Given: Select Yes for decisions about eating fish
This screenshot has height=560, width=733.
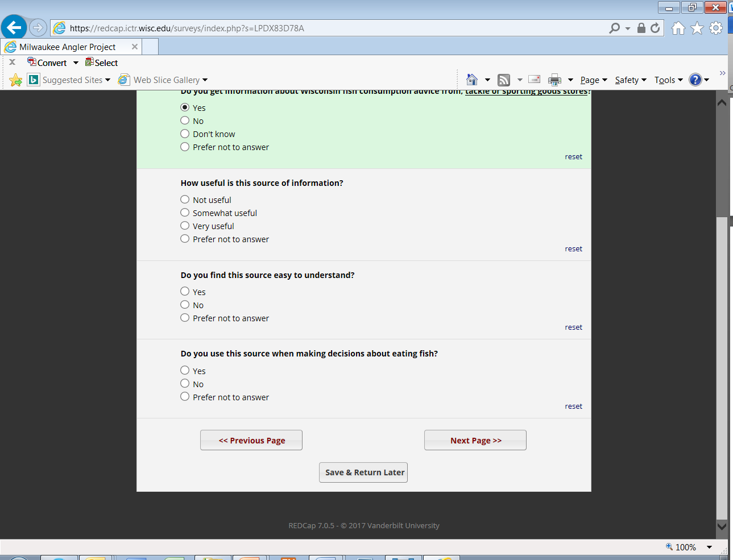Looking at the screenshot, I should tap(185, 370).
